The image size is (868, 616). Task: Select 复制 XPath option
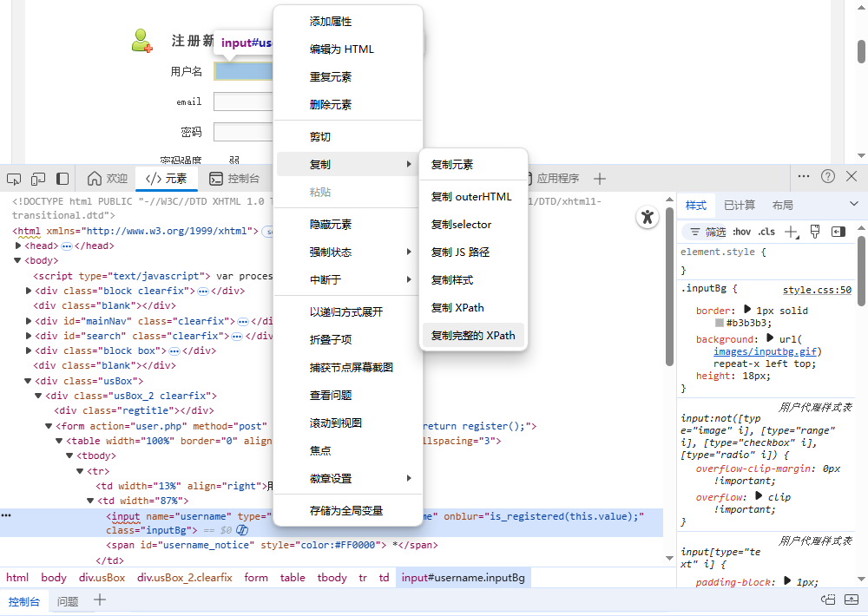coord(473,308)
